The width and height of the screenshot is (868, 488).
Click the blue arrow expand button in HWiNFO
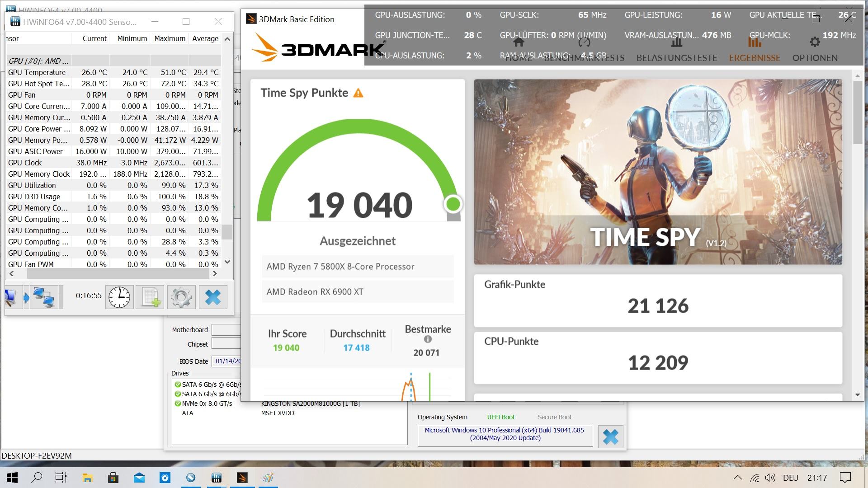(x=26, y=297)
